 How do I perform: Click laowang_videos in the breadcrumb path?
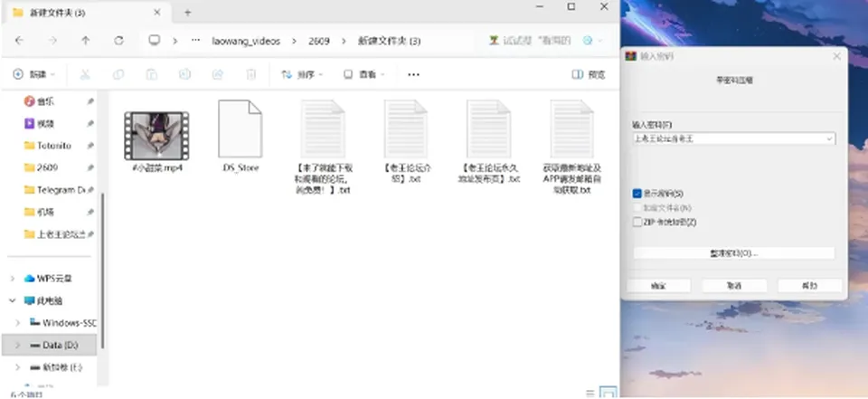coord(246,41)
